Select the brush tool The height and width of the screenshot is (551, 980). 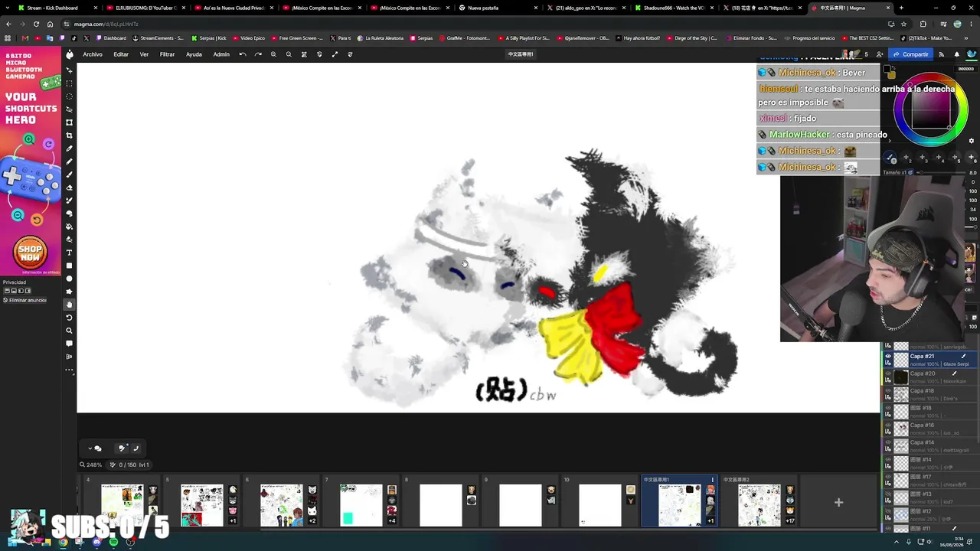pos(69,174)
